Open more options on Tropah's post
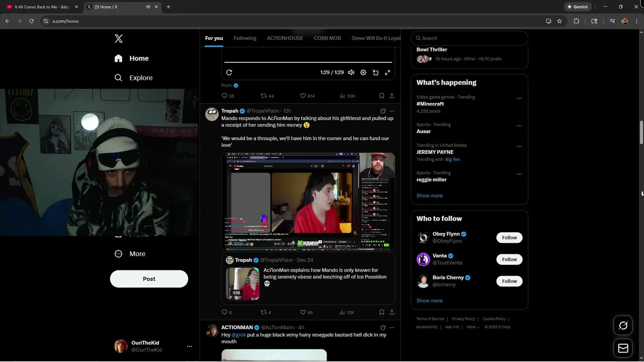644x362 pixels. click(x=392, y=111)
